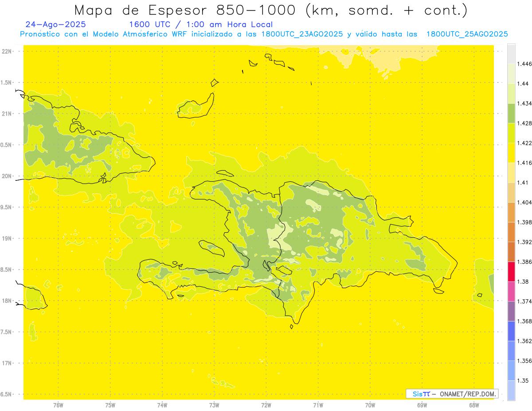This screenshot has width=532, height=411.
Task: Click the red swatch between 1.38 and 1.386
Action: tap(511, 271)
